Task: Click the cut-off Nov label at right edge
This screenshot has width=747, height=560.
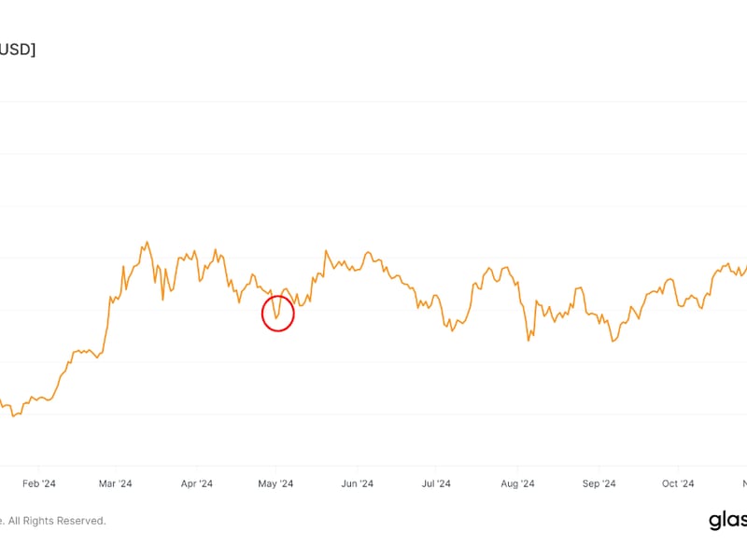Action: pyautogui.click(x=743, y=483)
